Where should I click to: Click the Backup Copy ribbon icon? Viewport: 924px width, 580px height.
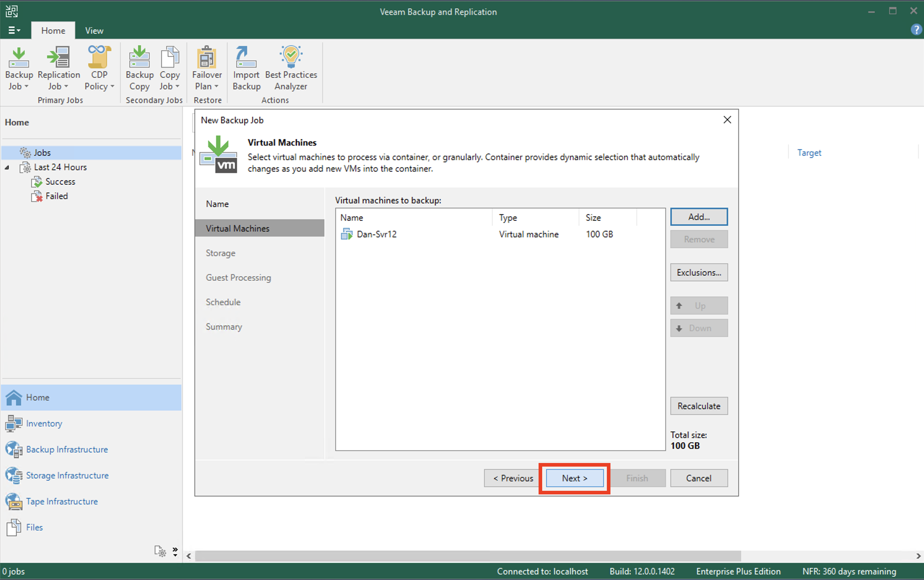coord(139,57)
